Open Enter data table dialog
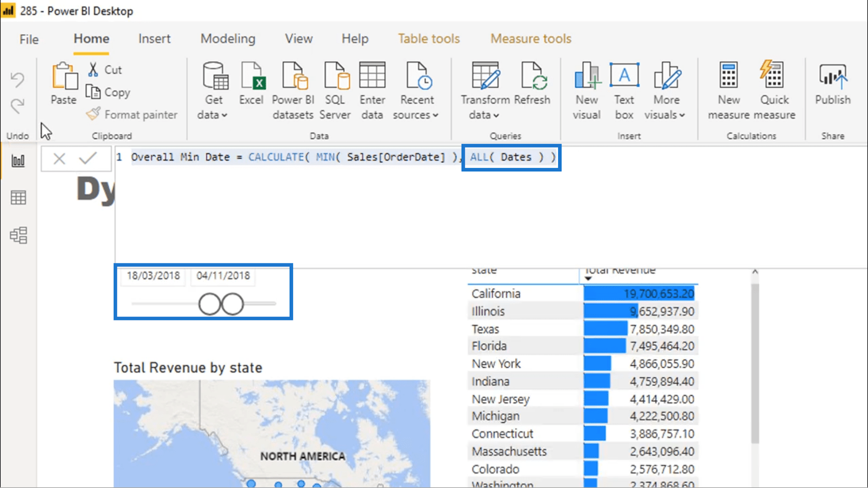Viewport: 868px width, 488px height. (x=372, y=90)
